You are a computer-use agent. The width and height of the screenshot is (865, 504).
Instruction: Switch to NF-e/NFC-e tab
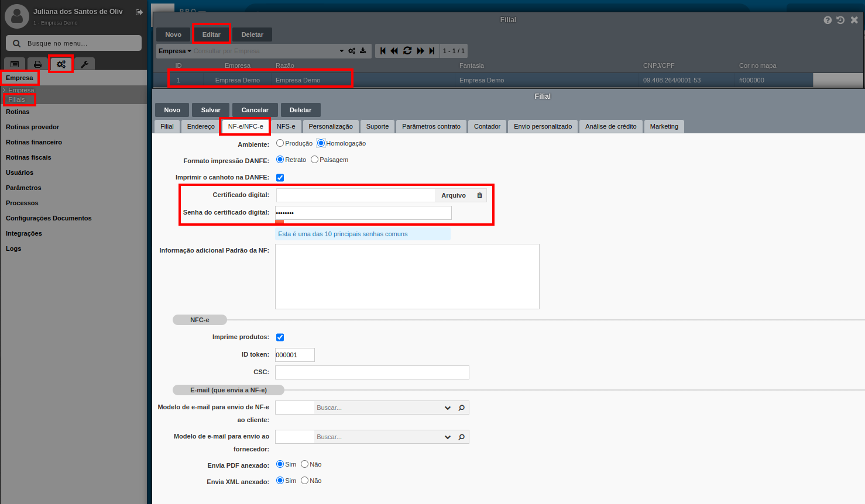pyautogui.click(x=245, y=126)
